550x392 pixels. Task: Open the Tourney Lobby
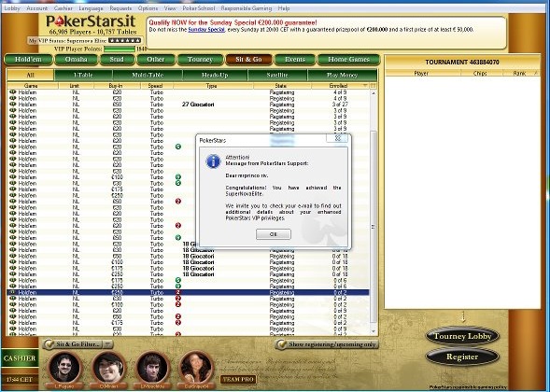(462, 336)
